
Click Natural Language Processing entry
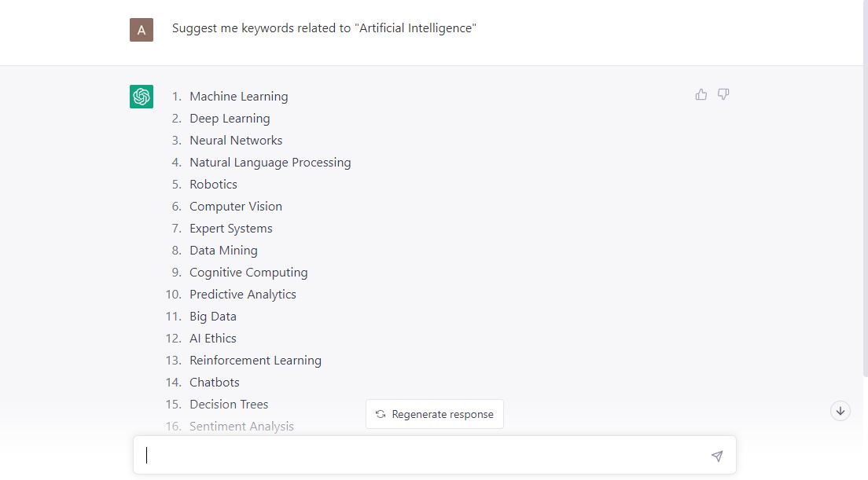pyautogui.click(x=270, y=162)
